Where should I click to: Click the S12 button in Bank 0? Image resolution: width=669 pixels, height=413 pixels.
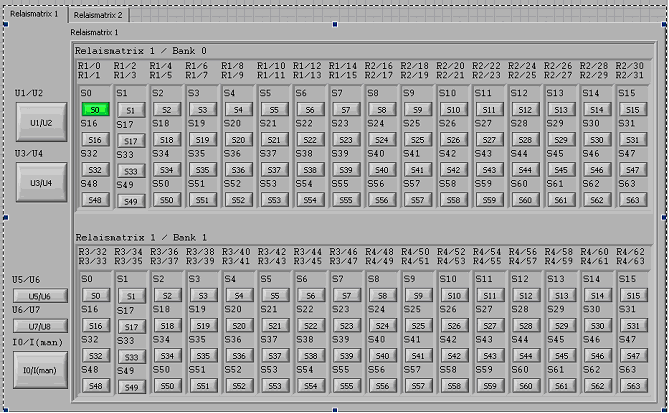pos(525,110)
